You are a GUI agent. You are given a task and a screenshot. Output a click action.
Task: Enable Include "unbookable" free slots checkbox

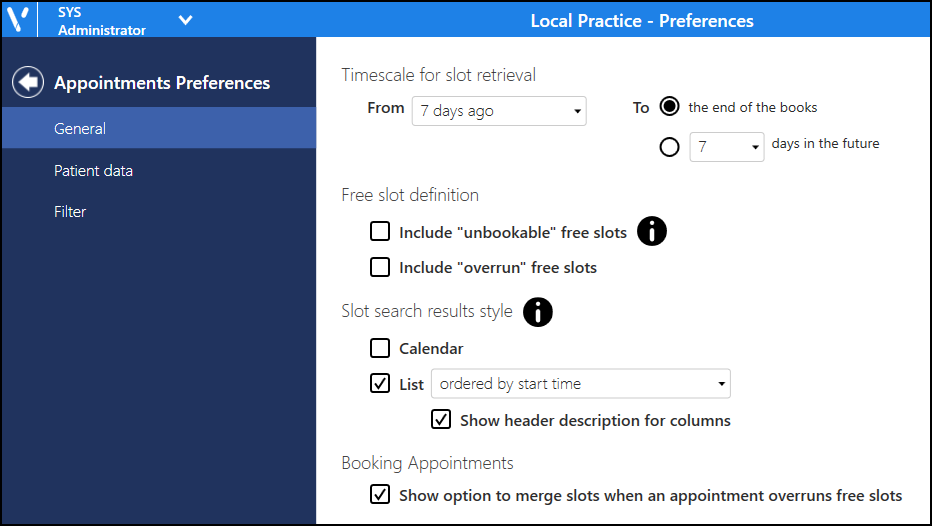pyautogui.click(x=380, y=231)
